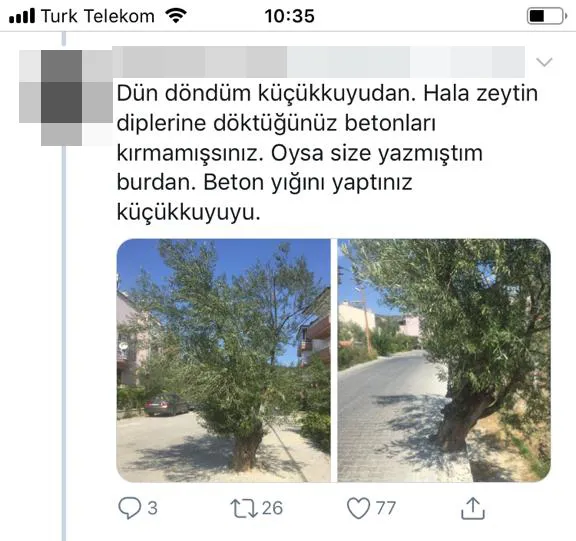Tap the vertical thread connector line
Image resolution: width=576 pixels, height=541 pixels.
pyautogui.click(x=64, y=343)
